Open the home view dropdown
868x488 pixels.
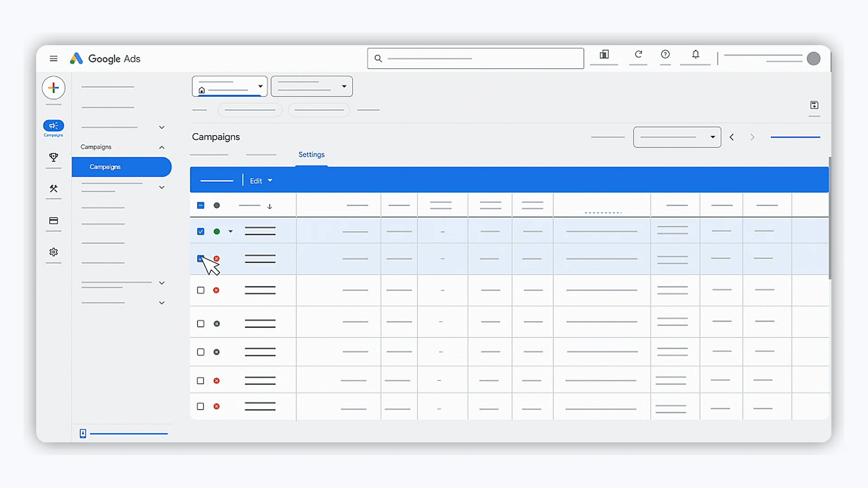click(230, 86)
